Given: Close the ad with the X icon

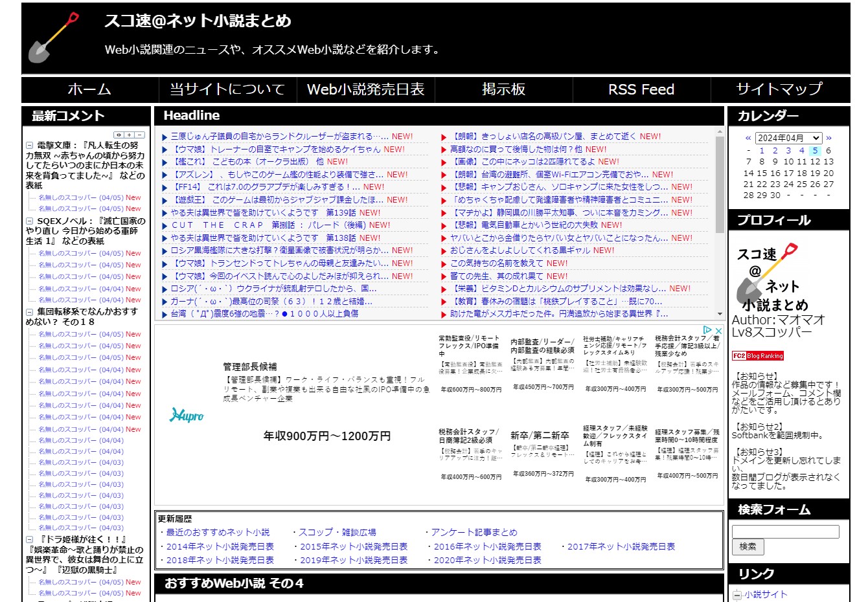Looking at the screenshot, I should pos(718,330).
